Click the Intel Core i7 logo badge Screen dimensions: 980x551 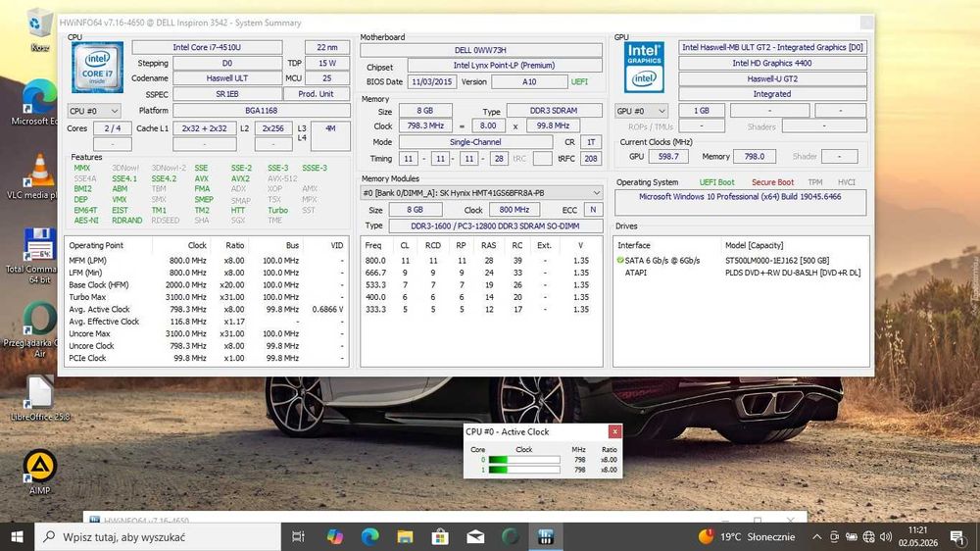pos(97,68)
